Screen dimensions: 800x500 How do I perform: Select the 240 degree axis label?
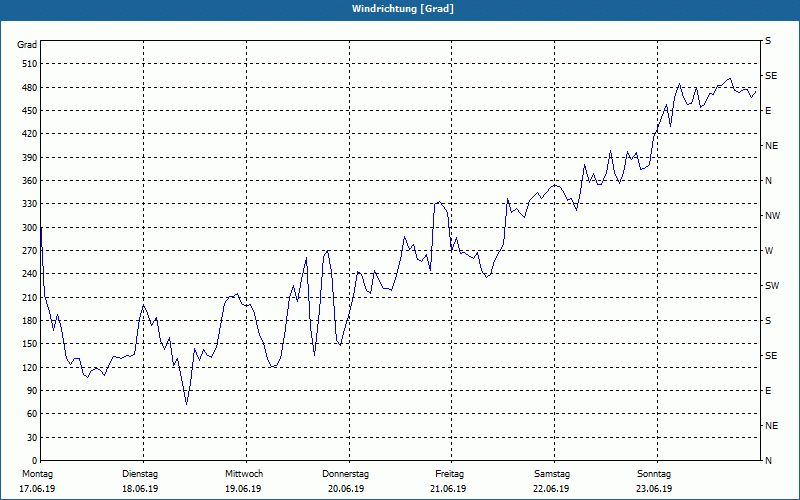tap(30, 274)
